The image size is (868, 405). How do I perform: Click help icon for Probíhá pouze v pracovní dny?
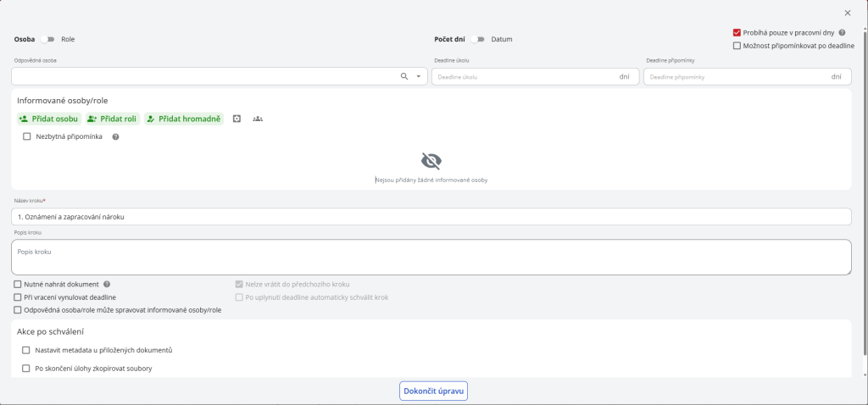tap(842, 33)
